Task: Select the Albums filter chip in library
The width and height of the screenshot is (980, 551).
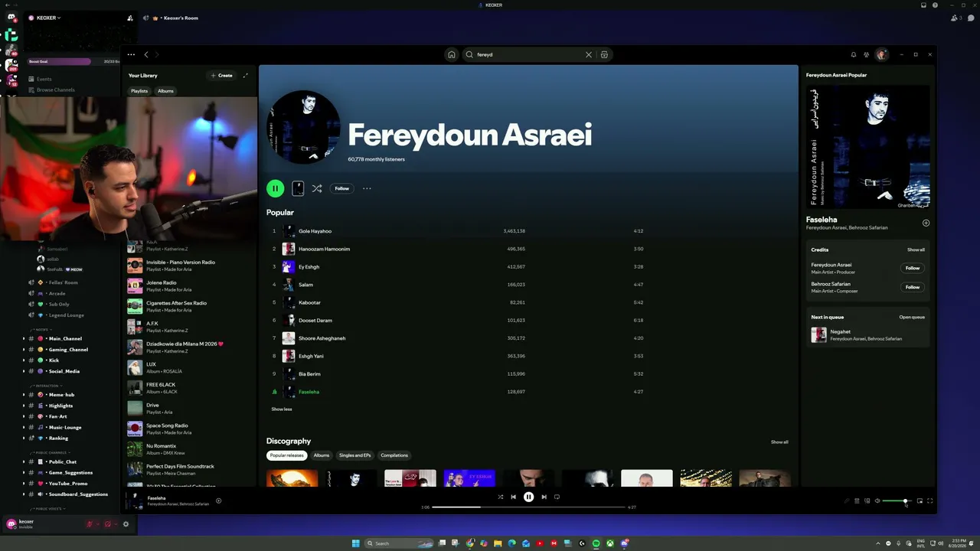Action: [x=165, y=91]
